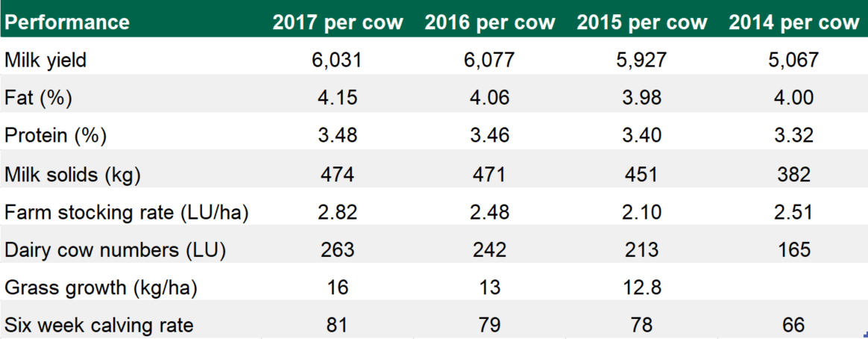868x339 pixels.
Task: Click the Performance column header
Action: tap(67, 22)
